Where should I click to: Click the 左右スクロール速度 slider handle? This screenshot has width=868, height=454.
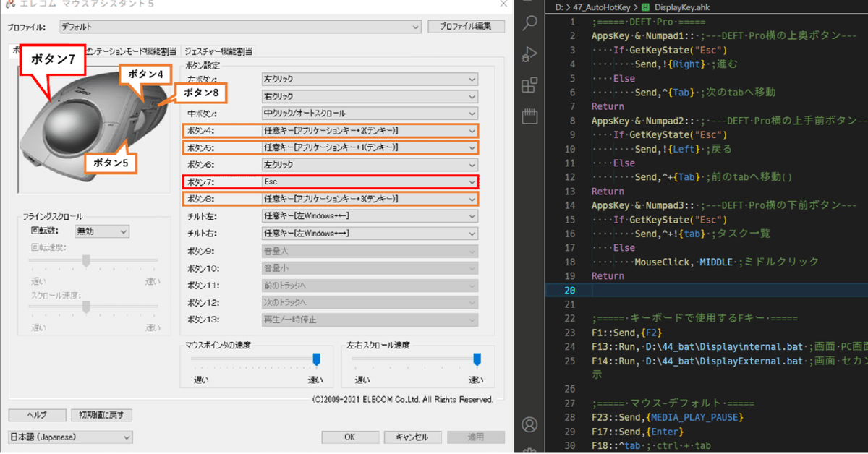477,359
